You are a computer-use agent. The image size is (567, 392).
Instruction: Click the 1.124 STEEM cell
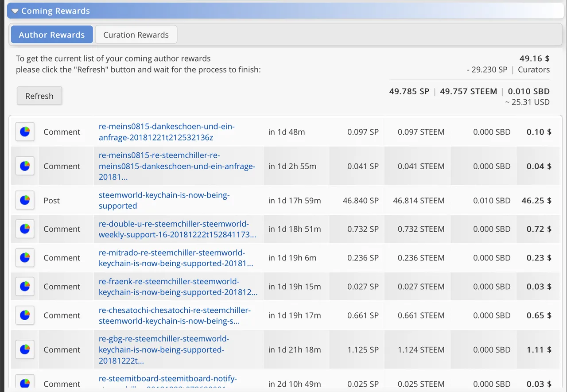coord(421,349)
